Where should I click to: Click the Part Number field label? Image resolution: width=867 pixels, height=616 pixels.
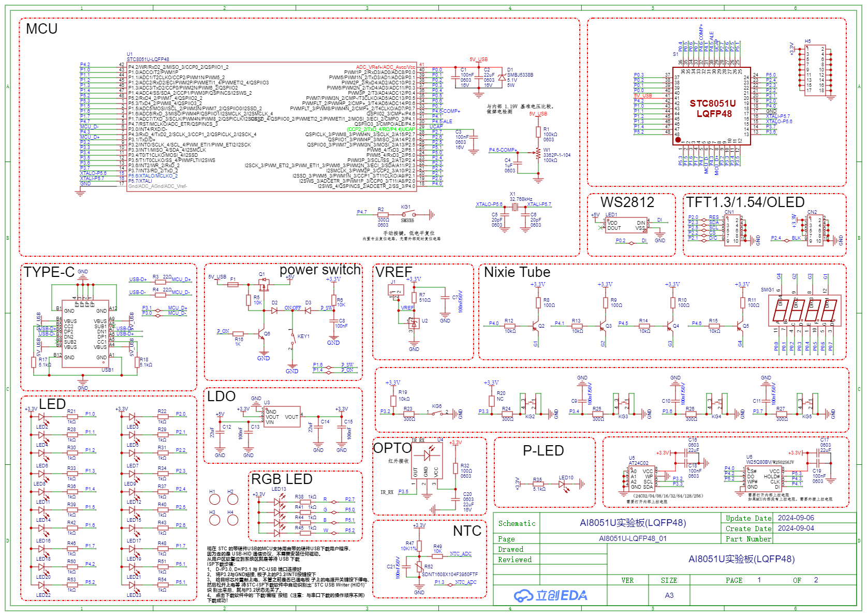click(748, 539)
